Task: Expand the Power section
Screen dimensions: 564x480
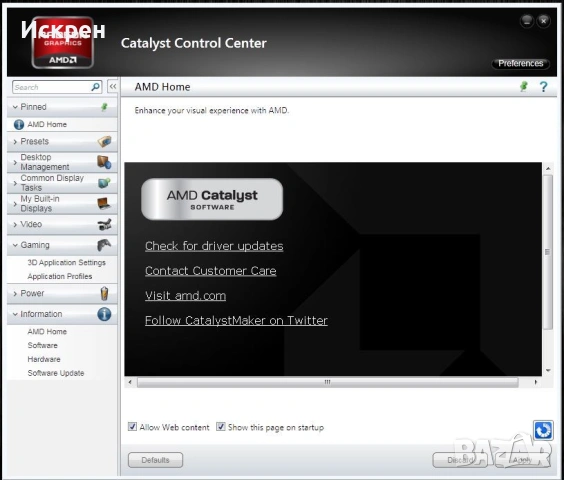Action: click(x=15, y=294)
